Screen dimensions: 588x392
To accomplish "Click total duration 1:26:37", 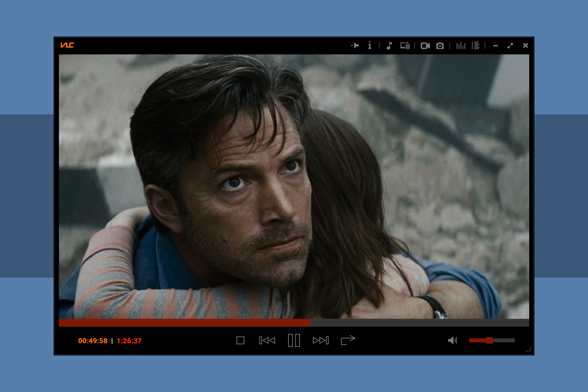I will (129, 341).
